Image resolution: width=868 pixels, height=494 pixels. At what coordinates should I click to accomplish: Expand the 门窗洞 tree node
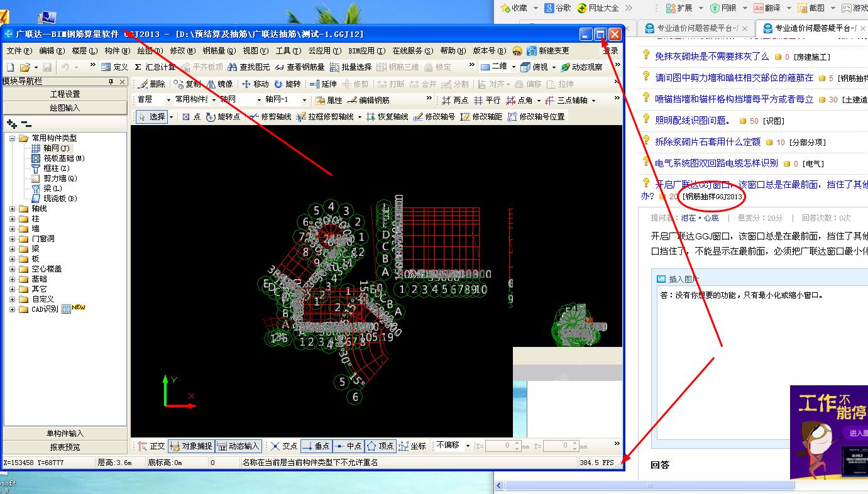pos(13,239)
